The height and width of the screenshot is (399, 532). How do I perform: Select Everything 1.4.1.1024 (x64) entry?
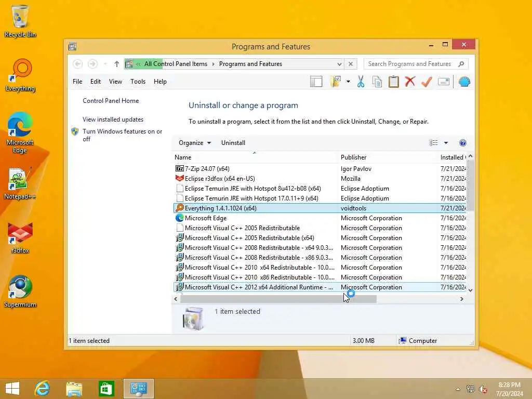320,208
